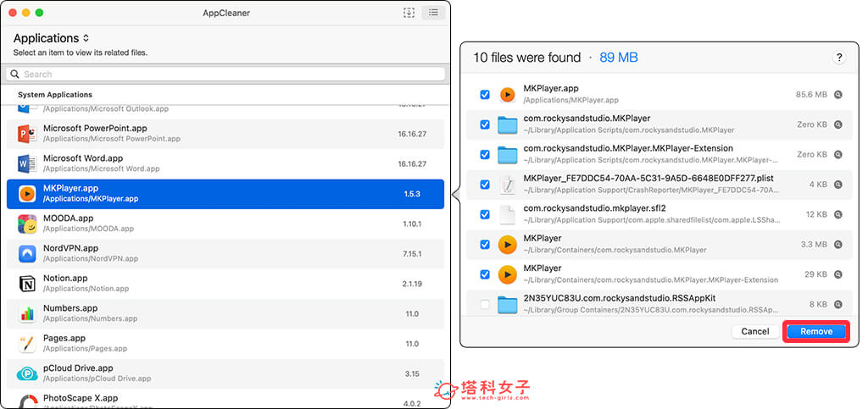Viewport: 868px width, 409px height.
Task: Uncheck the MKPlayer.MKPlayer-Extension scripts checkbox
Action: tap(485, 154)
